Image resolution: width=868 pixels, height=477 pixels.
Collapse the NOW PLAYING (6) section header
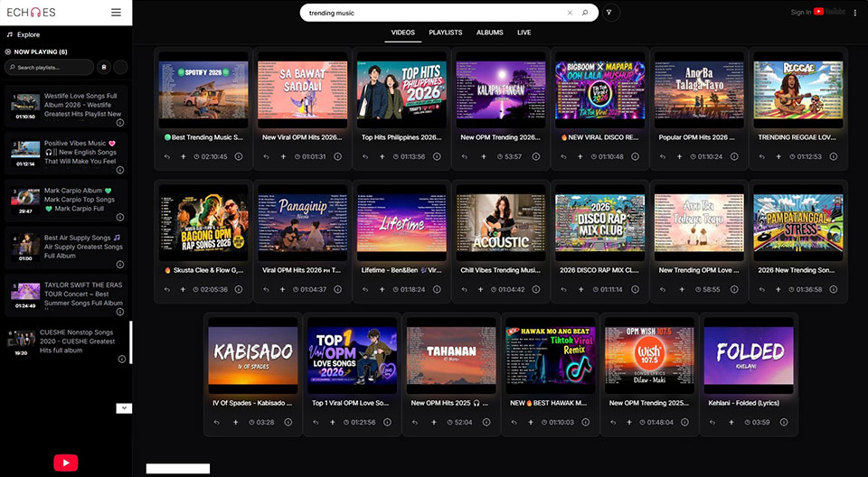(x=36, y=52)
